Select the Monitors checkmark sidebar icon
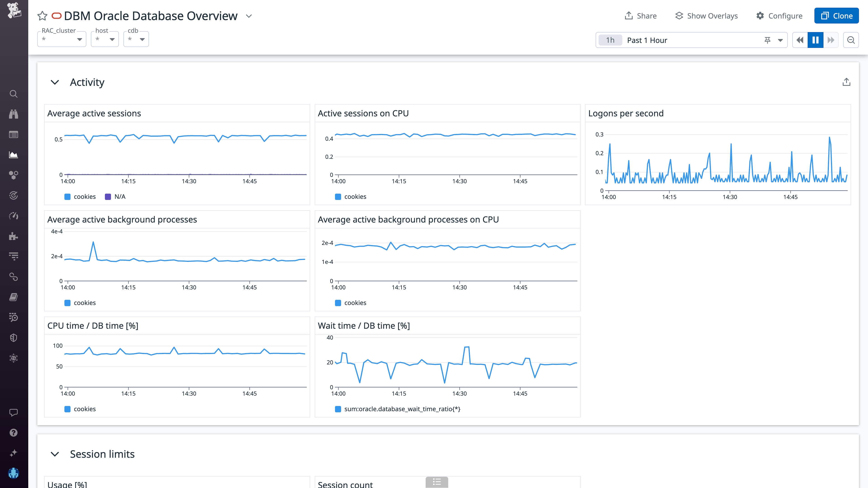This screenshot has width=868, height=488. click(14, 195)
